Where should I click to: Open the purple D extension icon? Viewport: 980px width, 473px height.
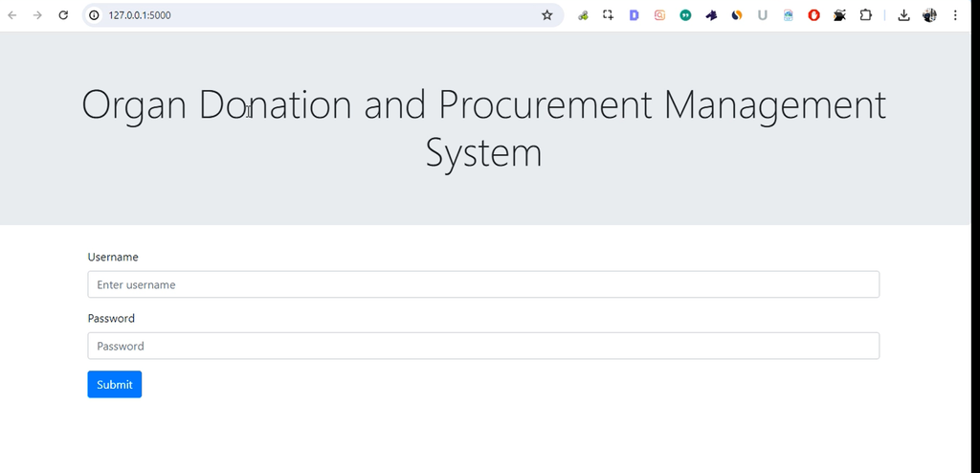[634, 15]
